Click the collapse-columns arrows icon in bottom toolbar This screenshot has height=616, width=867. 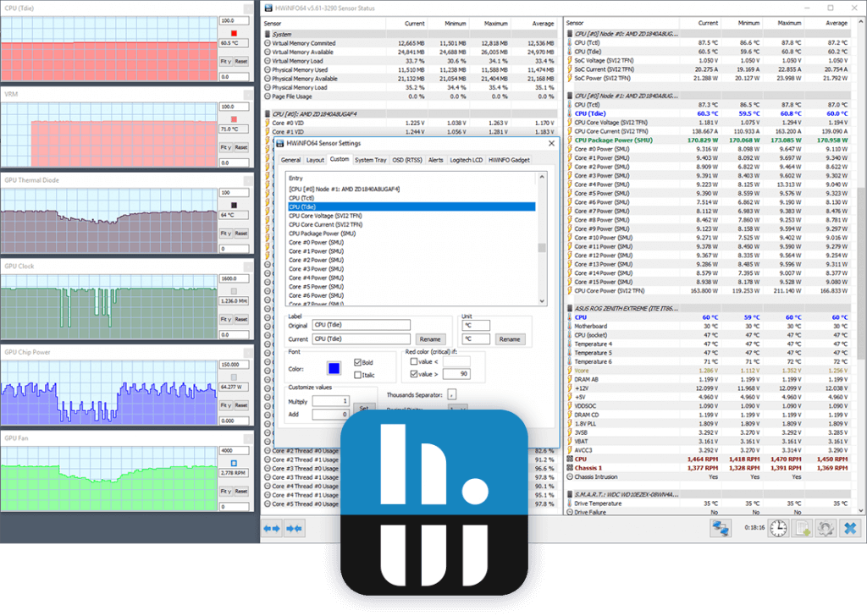tap(294, 529)
